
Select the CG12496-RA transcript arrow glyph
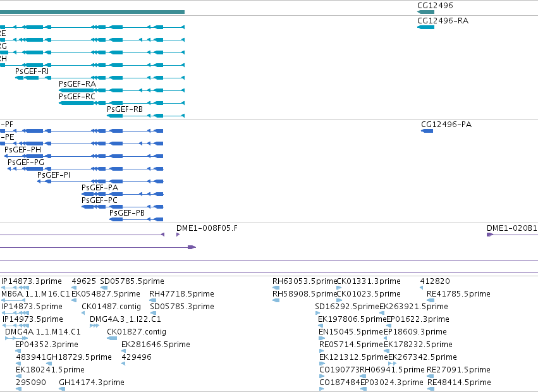[x=426, y=27]
